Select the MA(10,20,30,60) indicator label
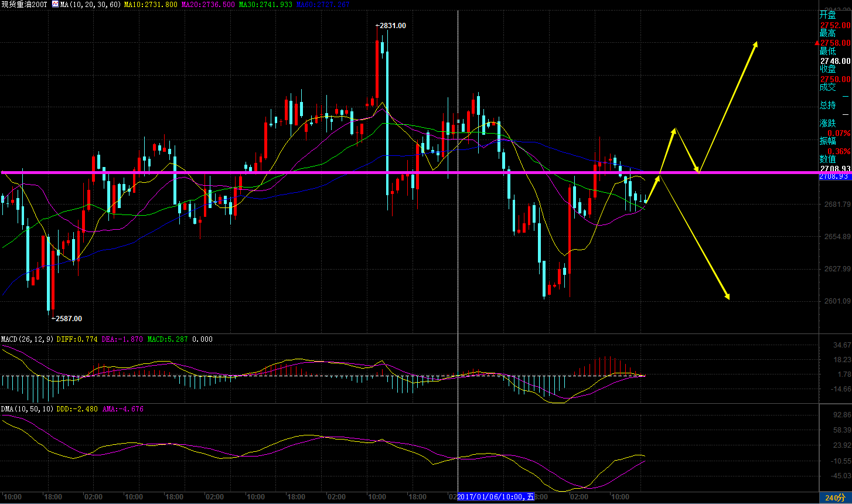This screenshot has width=852, height=504. 91,4
